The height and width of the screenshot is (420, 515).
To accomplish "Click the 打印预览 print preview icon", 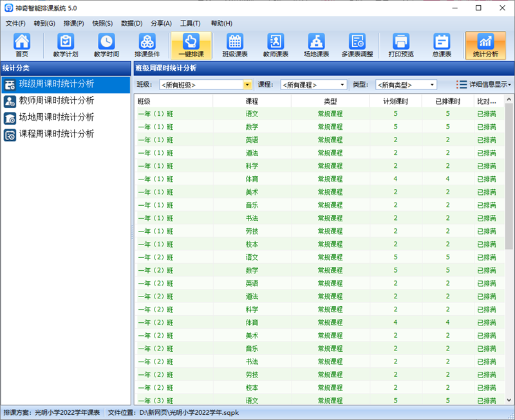I will coord(401,45).
